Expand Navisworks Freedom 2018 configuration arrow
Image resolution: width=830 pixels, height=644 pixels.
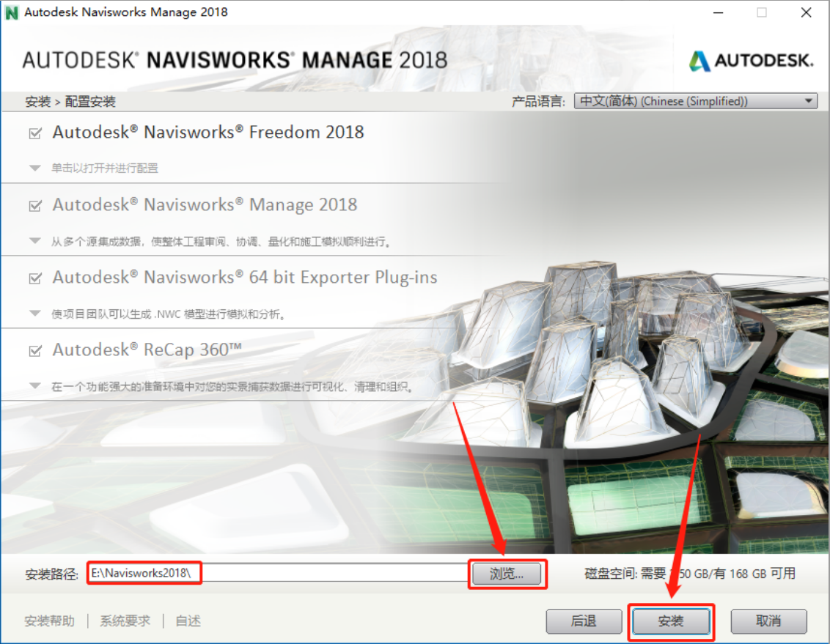pyautogui.click(x=34, y=168)
